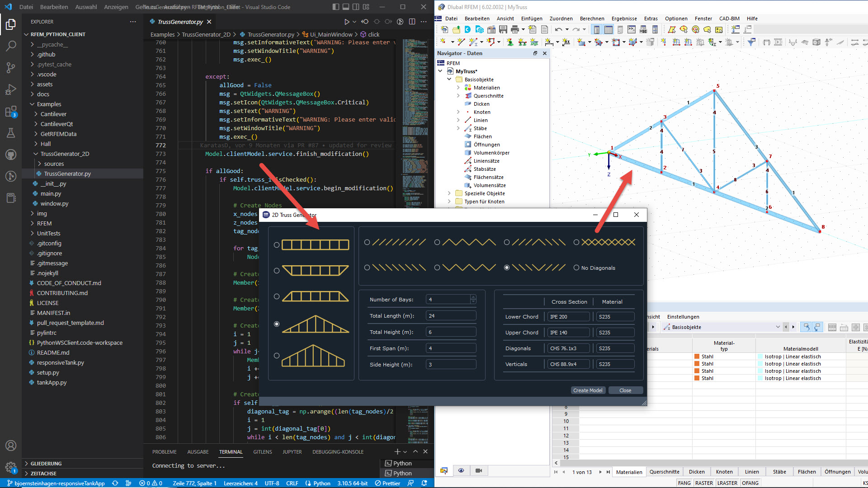Image resolution: width=868 pixels, height=488 pixels.
Task: Save the RFEM model via the disk icon
Action: pyautogui.click(x=503, y=29)
